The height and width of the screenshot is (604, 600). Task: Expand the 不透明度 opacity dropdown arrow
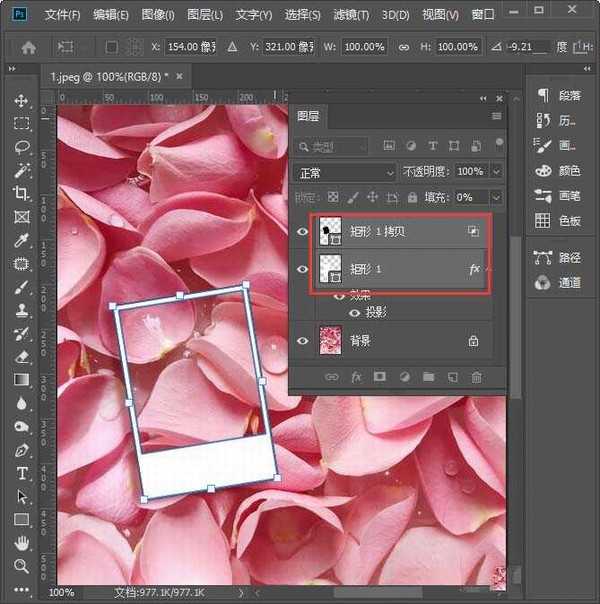click(494, 172)
